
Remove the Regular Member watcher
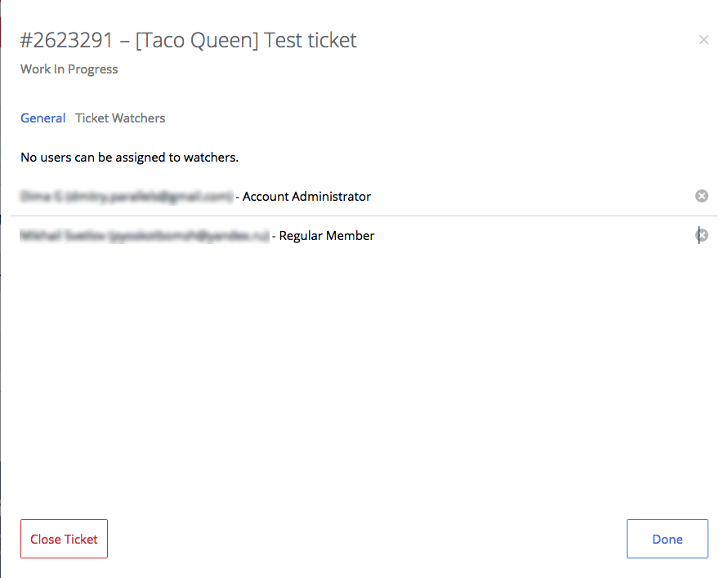point(701,236)
